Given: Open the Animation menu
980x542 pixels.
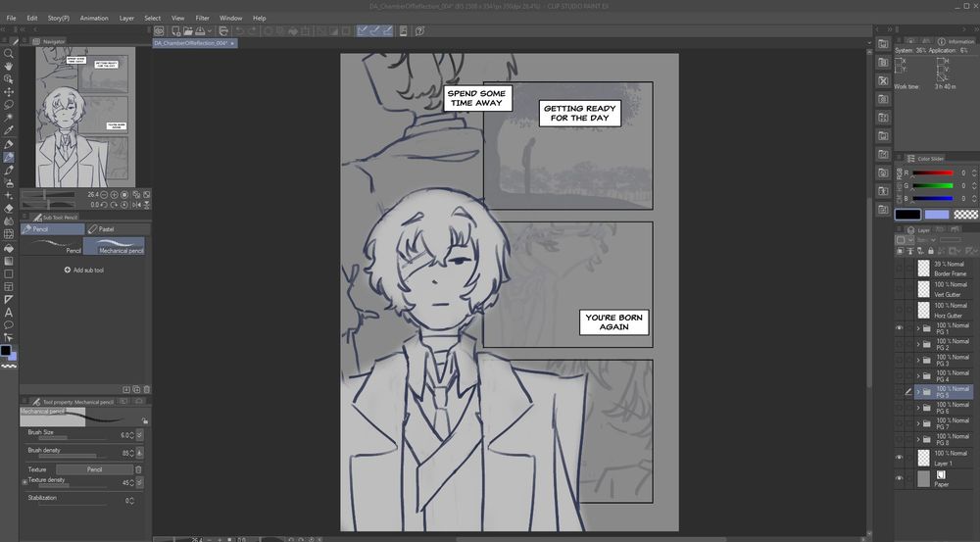Looking at the screenshot, I should click(x=94, y=18).
